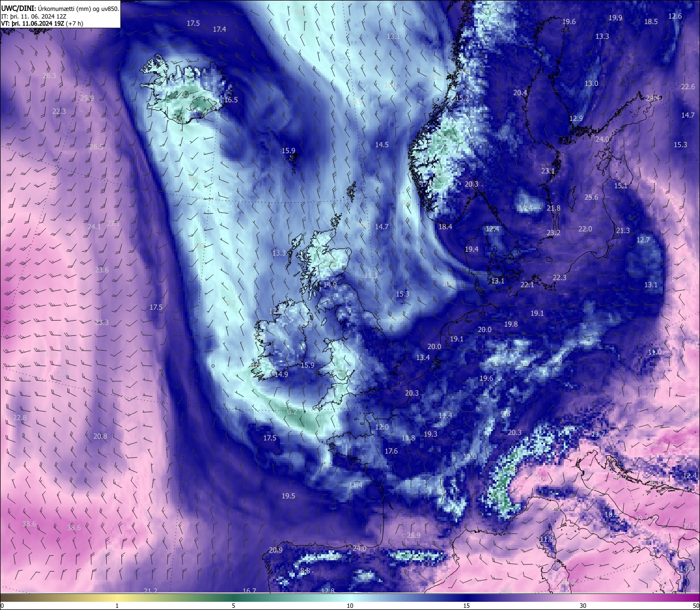700x610 pixels.
Task: Pick the 15.2 value on the Norwegian coast
Action: click(x=462, y=98)
